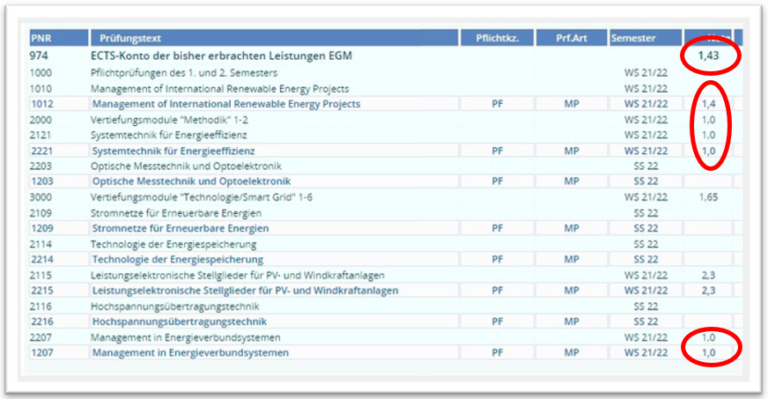Click row 2207 Management in Energieverbundsystemen
The width and height of the screenshot is (768, 399).
pyautogui.click(x=186, y=337)
